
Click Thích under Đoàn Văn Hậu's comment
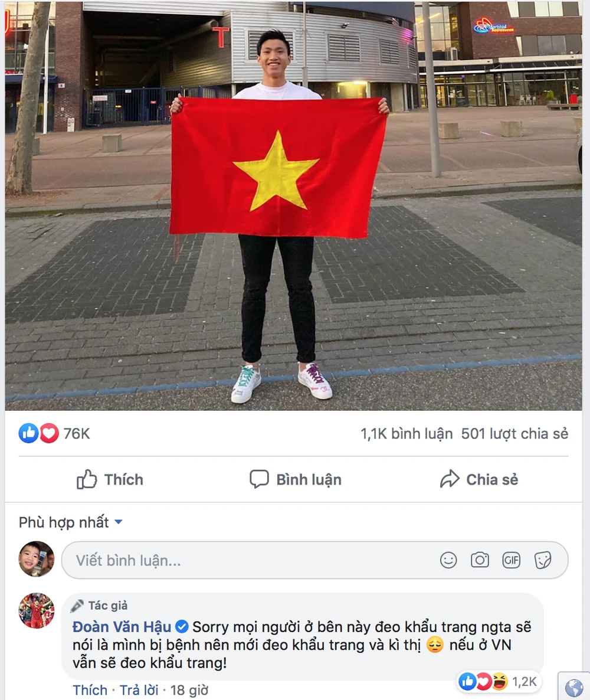coord(90,690)
